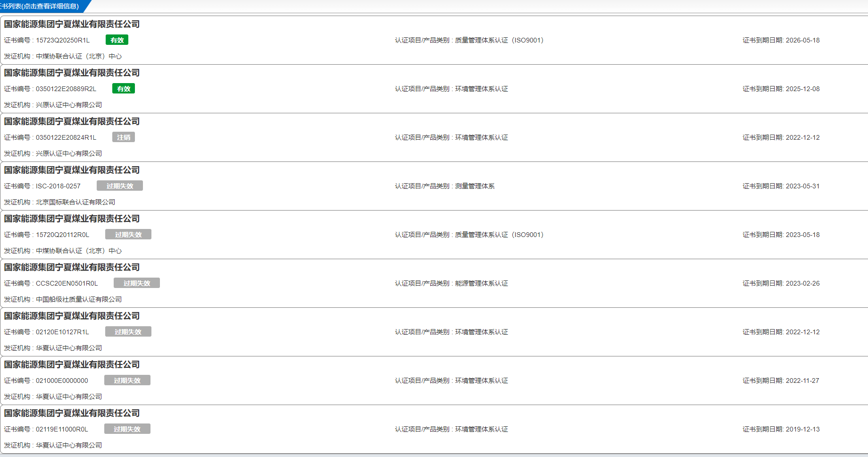Image resolution: width=868 pixels, height=457 pixels.
Task: Open certificate number 02119E11000R0L
Action: pos(62,429)
